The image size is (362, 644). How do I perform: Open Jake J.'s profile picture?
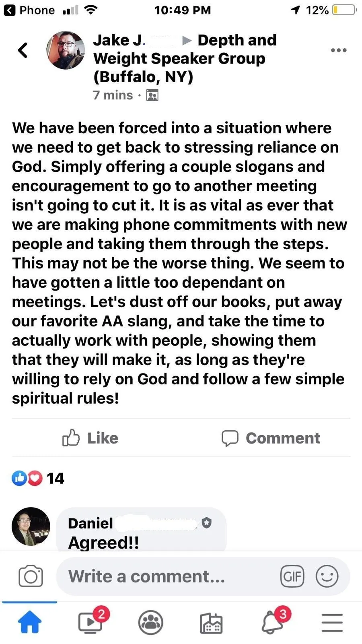pyautogui.click(x=66, y=50)
